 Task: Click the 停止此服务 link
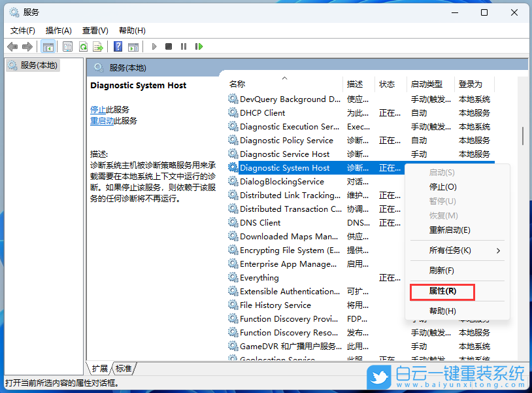[107, 110]
